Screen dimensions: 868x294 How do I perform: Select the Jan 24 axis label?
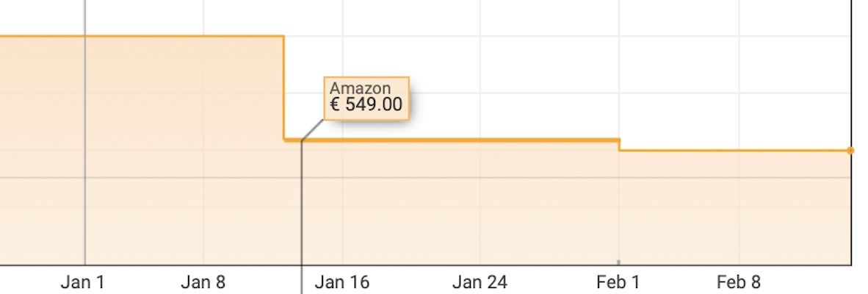click(x=480, y=282)
